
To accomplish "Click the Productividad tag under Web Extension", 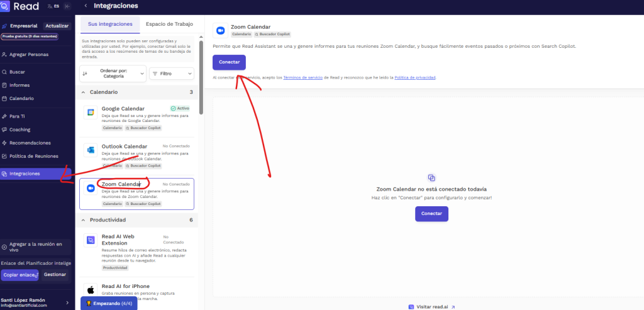I will tap(116, 268).
